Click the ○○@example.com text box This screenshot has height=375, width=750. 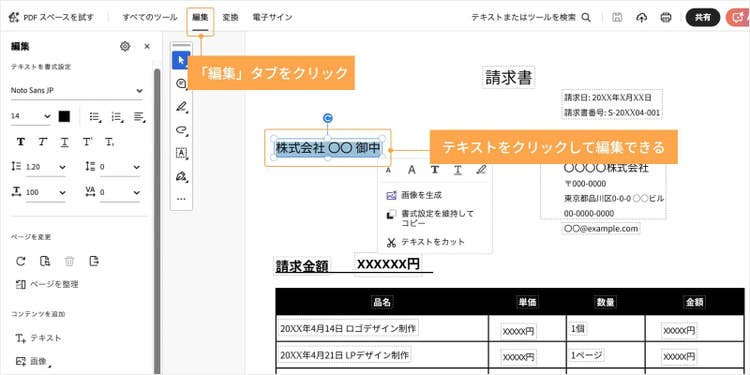(x=601, y=229)
